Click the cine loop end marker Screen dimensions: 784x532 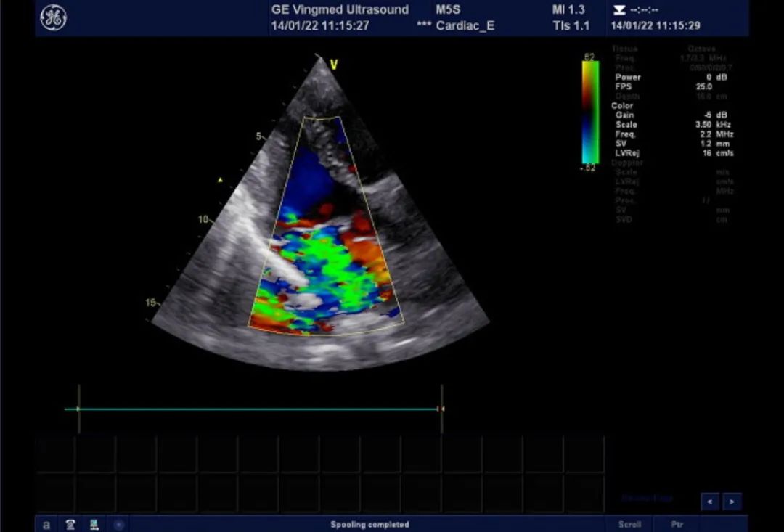[441, 409]
